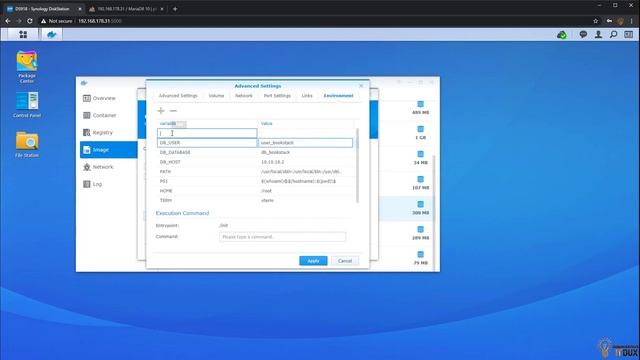This screenshot has height=360, width=640.
Task: Add an environment variable with plus icon
Action: tap(161, 111)
